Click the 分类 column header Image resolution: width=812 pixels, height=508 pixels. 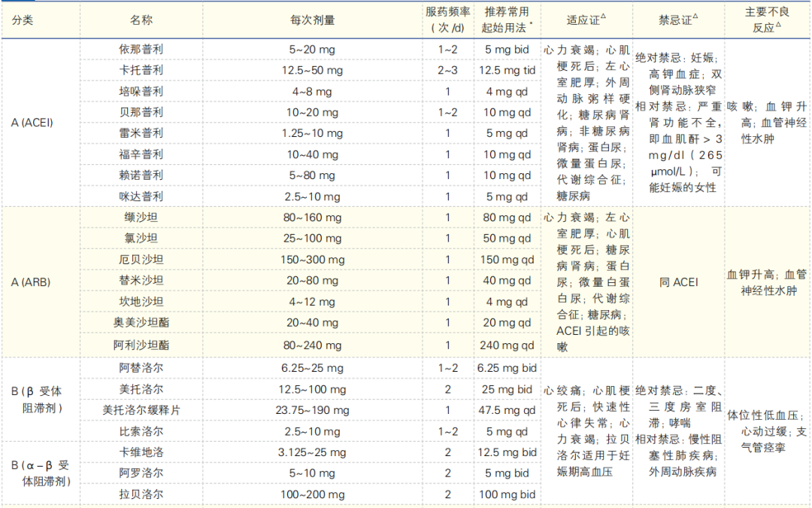pos(23,20)
